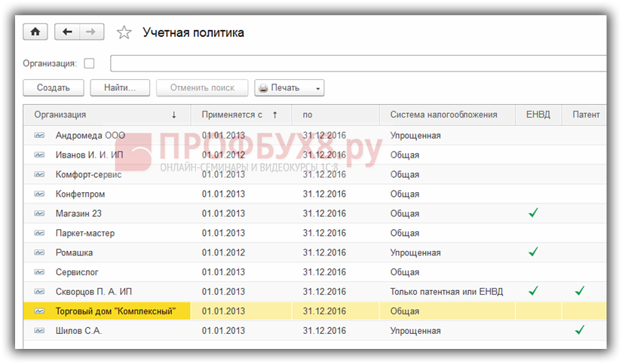Click ЕНВД checkmark in Магазин 23 row
The height and width of the screenshot is (364, 622).
[534, 213]
